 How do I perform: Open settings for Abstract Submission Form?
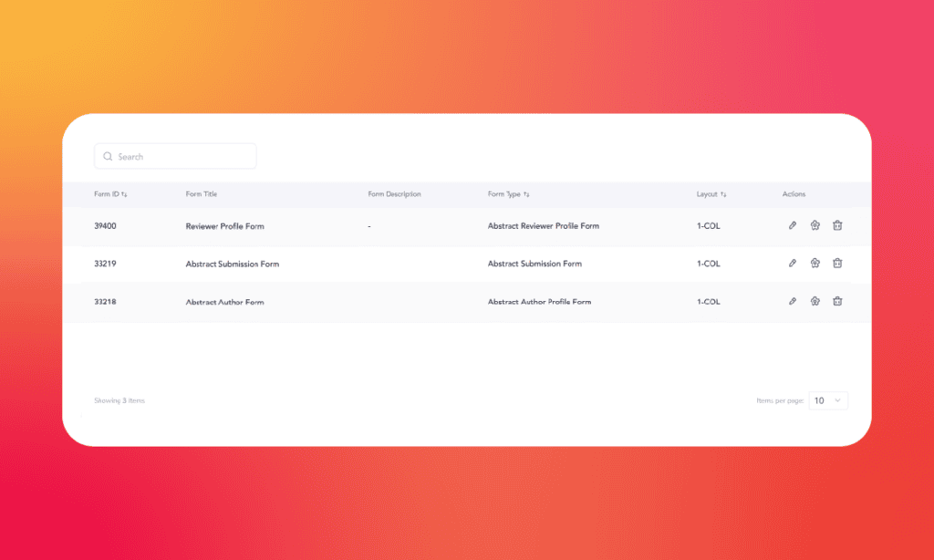click(x=815, y=263)
